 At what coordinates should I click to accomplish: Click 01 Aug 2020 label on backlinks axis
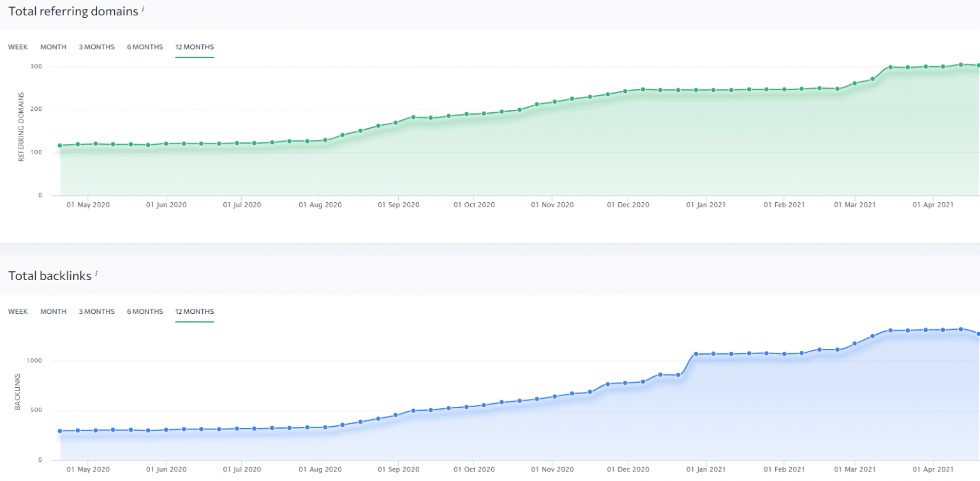[320, 470]
